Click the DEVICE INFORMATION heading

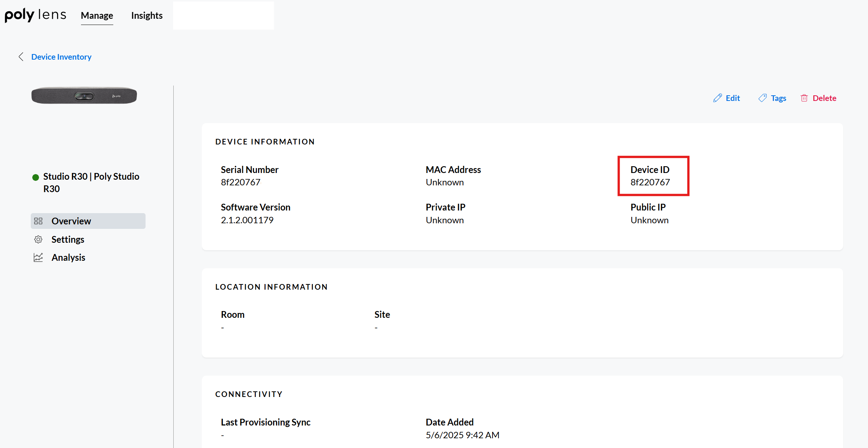coord(265,142)
